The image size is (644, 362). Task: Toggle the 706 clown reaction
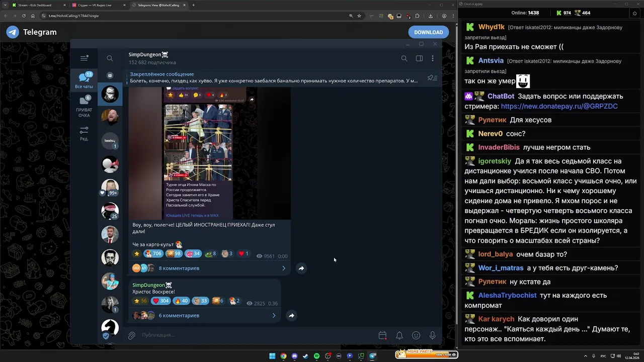click(x=153, y=254)
